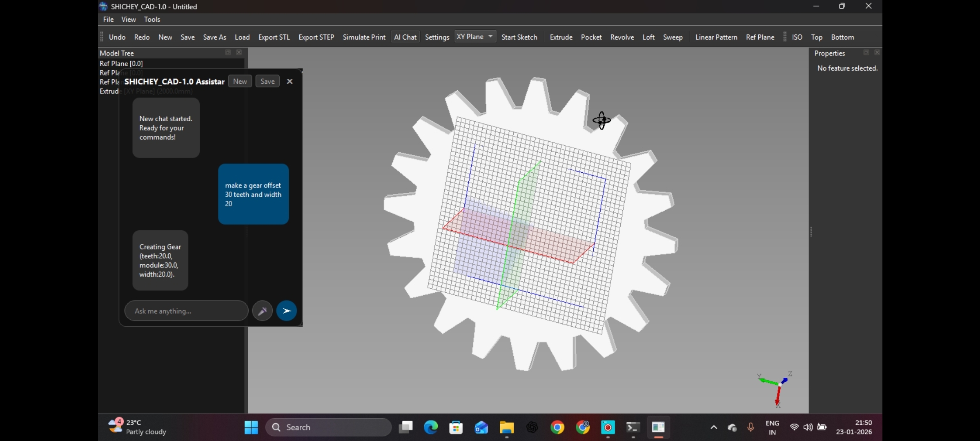The image size is (980, 441).
Task: Switch to the ISO view
Action: pos(797,37)
